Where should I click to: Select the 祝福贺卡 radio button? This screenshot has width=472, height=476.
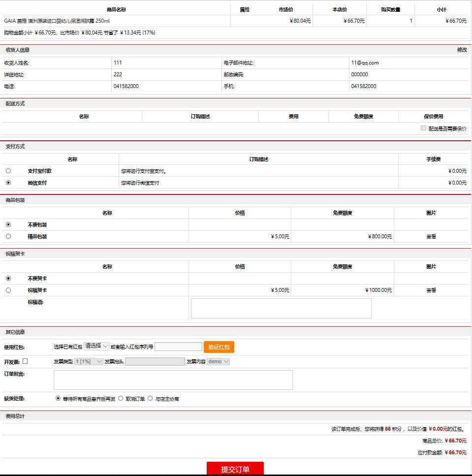point(8,290)
